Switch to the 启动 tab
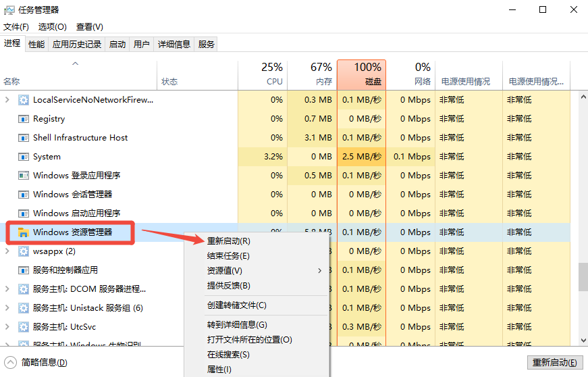588x377 pixels. tap(117, 45)
